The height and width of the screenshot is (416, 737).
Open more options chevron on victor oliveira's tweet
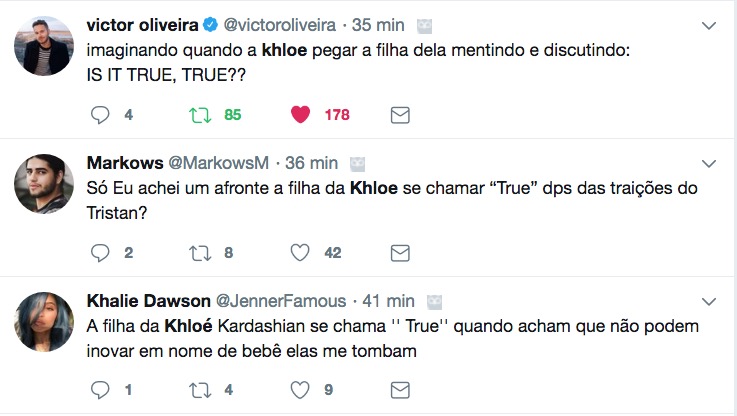[x=709, y=25]
